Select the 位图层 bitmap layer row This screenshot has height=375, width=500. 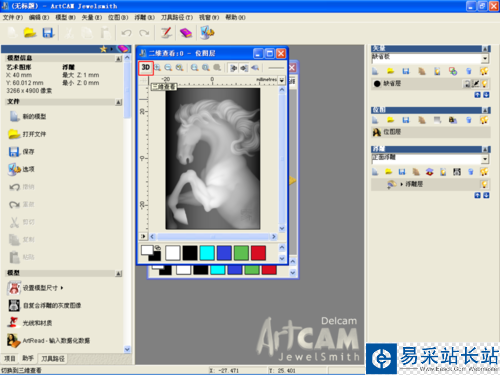click(431, 132)
